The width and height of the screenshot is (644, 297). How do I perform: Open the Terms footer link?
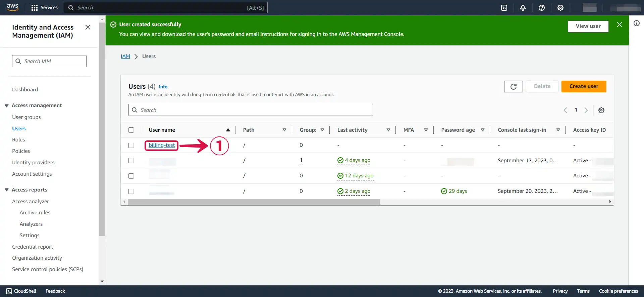(x=583, y=291)
